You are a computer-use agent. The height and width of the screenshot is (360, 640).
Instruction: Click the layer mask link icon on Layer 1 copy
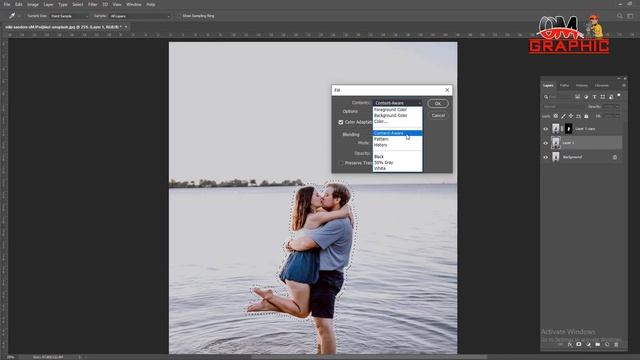click(x=562, y=129)
